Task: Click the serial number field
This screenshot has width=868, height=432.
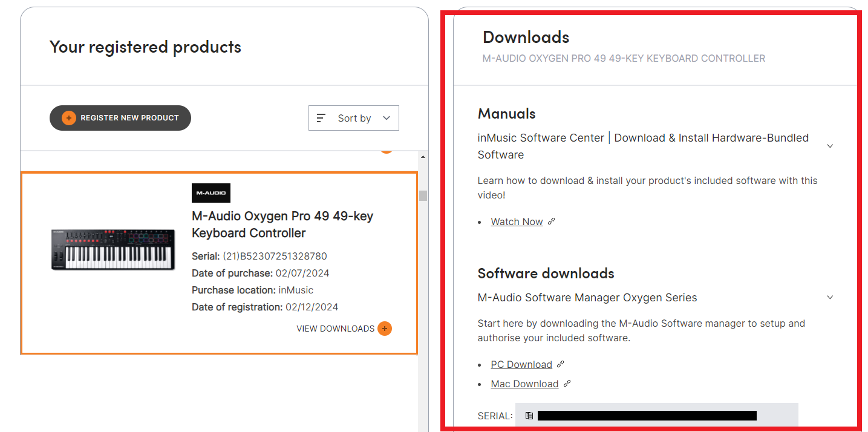Action: [657, 416]
